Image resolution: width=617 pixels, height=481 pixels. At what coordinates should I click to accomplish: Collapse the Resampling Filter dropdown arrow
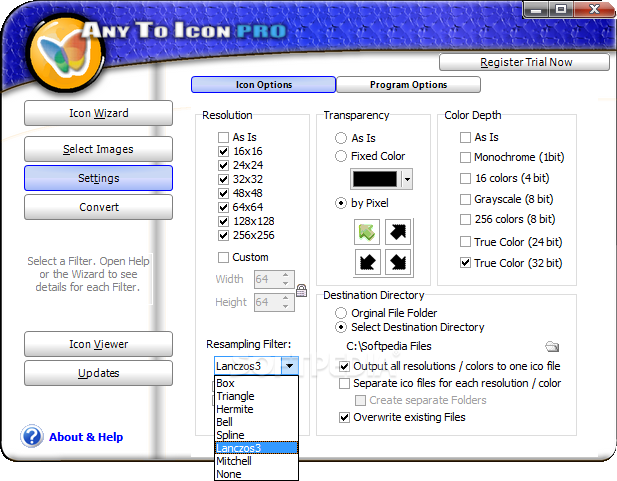tap(290, 366)
